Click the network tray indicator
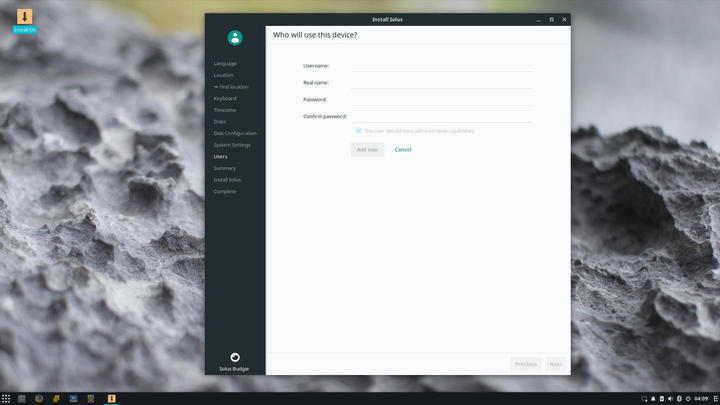 point(644,399)
